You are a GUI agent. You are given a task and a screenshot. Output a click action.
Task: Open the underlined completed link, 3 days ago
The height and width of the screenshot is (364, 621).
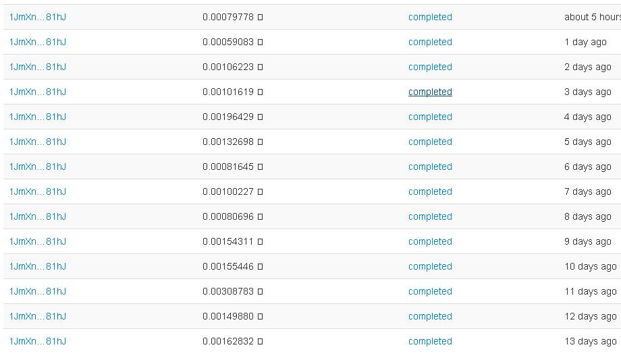point(430,92)
